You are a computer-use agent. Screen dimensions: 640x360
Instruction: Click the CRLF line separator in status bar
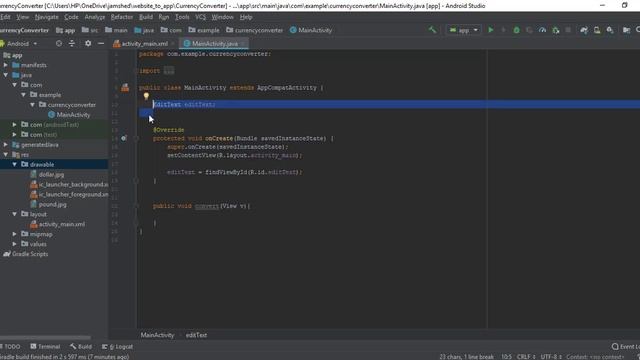pyautogui.click(x=526, y=357)
